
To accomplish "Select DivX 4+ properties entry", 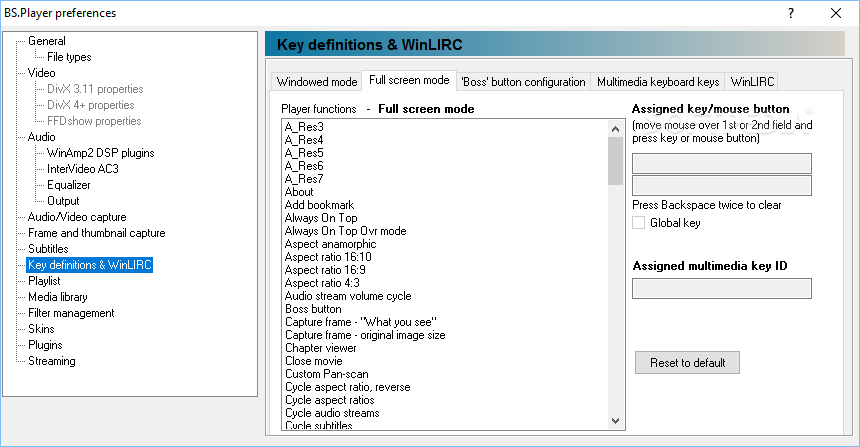I will click(x=90, y=105).
